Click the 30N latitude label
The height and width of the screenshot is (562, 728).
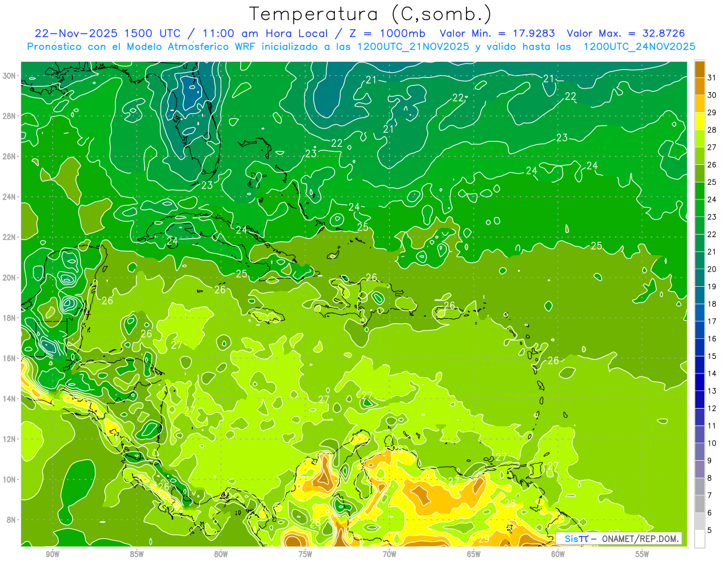click(x=9, y=76)
